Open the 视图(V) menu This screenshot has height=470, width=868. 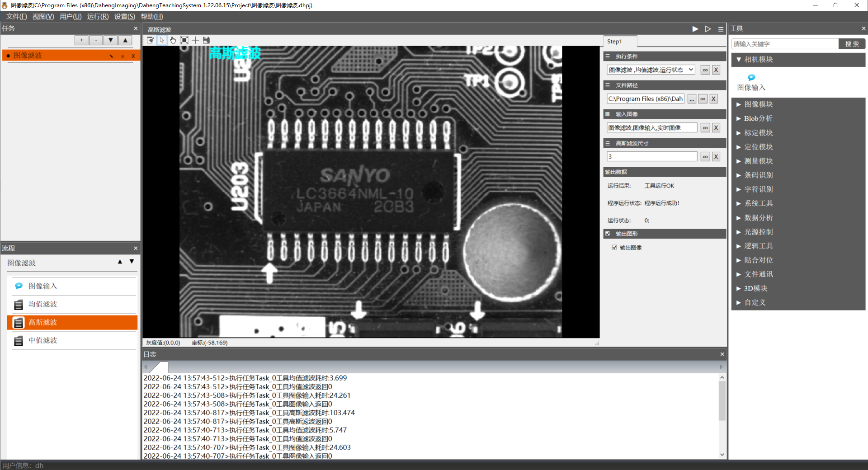(x=43, y=17)
